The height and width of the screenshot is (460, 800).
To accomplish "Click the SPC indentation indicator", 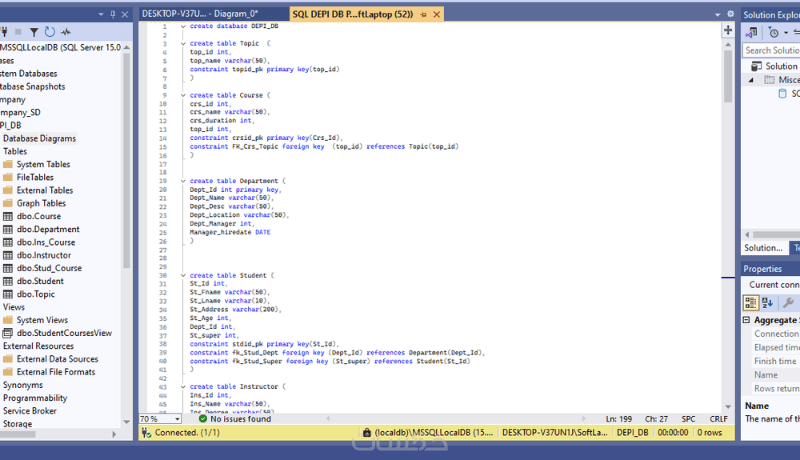I will click(x=688, y=419).
